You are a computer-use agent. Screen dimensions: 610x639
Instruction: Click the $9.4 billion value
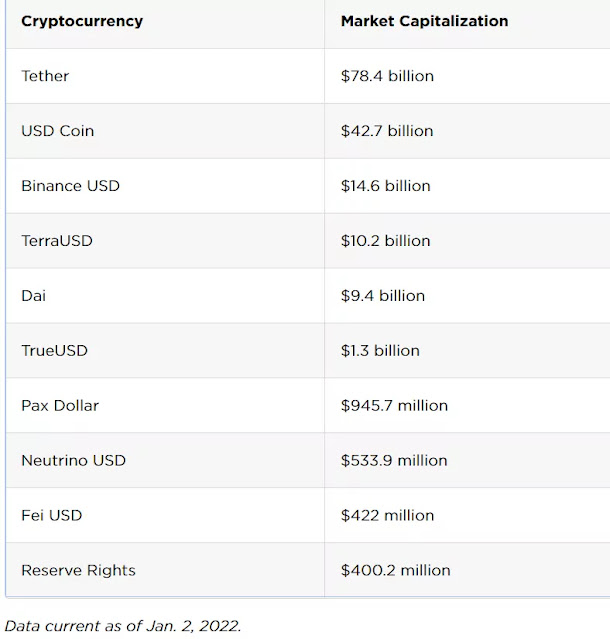click(383, 296)
